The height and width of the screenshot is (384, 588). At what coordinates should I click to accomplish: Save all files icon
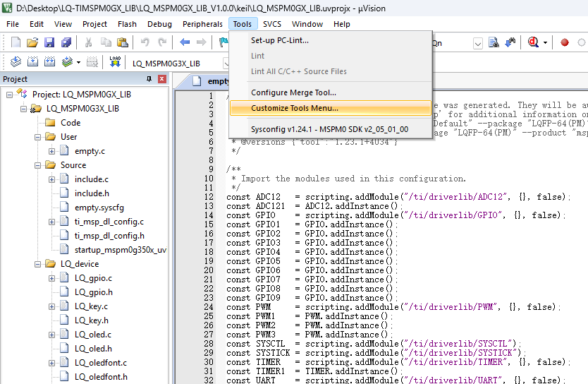click(x=66, y=42)
